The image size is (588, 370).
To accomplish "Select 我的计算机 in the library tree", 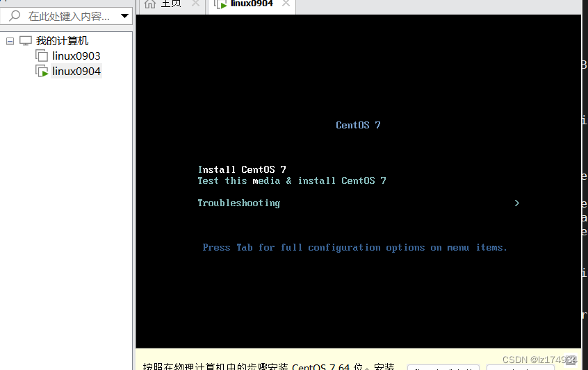I will pos(62,41).
